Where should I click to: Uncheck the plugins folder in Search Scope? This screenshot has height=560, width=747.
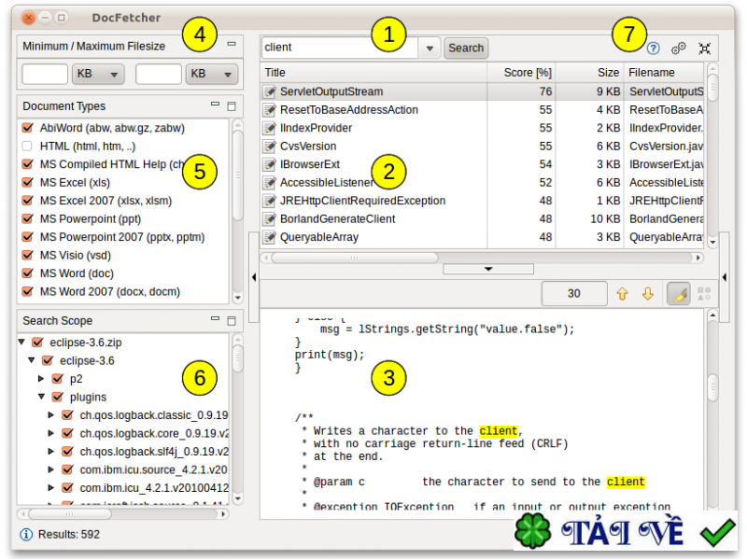tap(57, 397)
